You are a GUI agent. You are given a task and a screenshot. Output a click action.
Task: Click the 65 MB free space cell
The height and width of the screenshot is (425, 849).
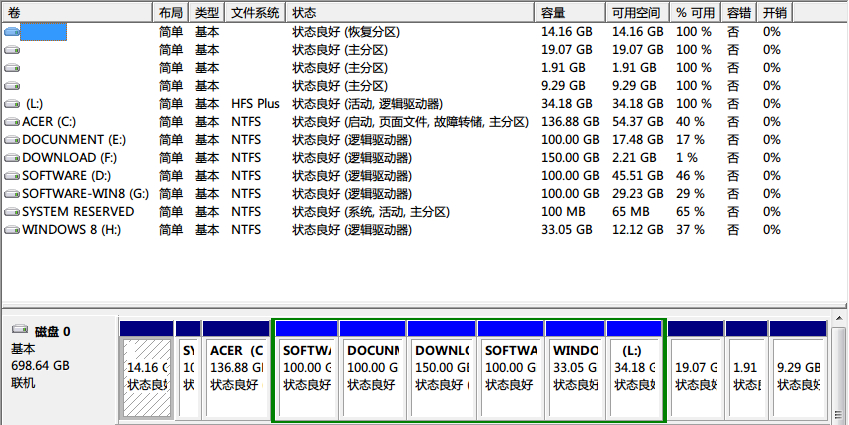tap(631, 212)
